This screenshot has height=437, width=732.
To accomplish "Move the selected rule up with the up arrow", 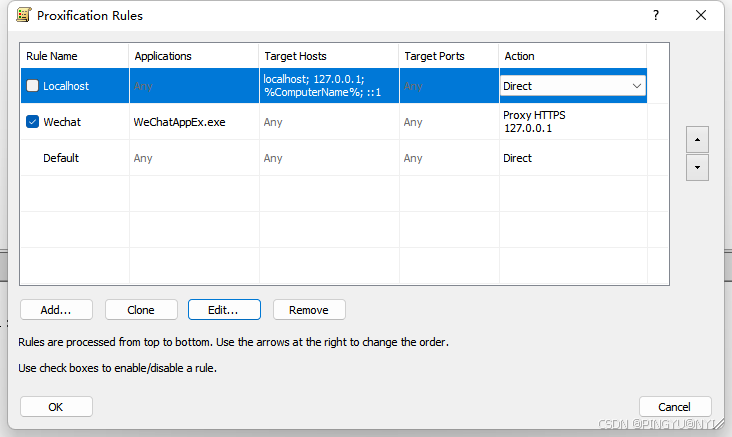I will click(x=697, y=139).
